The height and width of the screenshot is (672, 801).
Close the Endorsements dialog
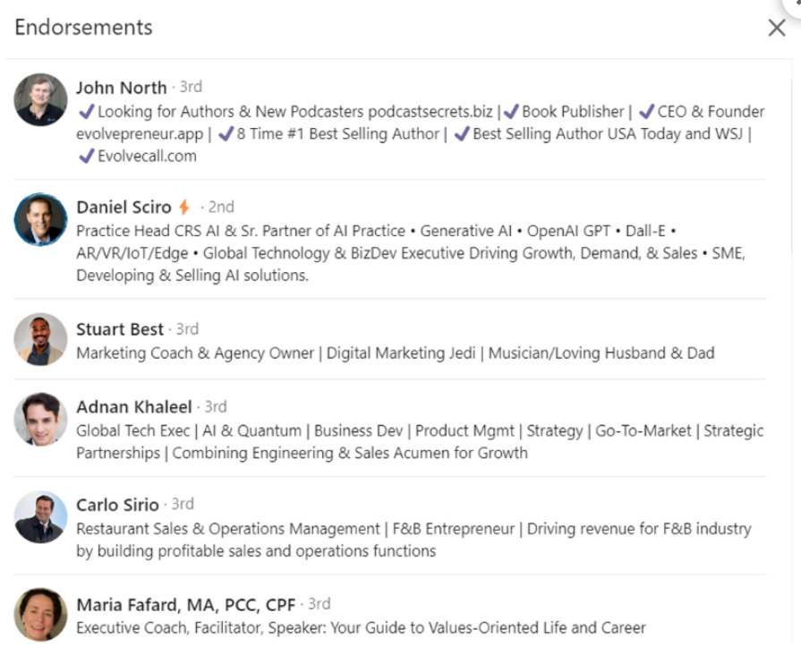coord(777,28)
